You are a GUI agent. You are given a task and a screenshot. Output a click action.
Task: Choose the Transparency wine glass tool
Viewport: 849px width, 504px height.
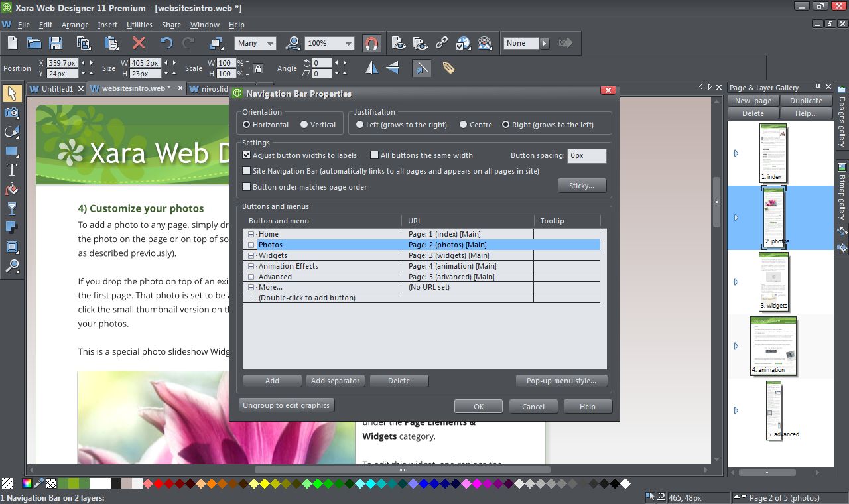click(12, 208)
